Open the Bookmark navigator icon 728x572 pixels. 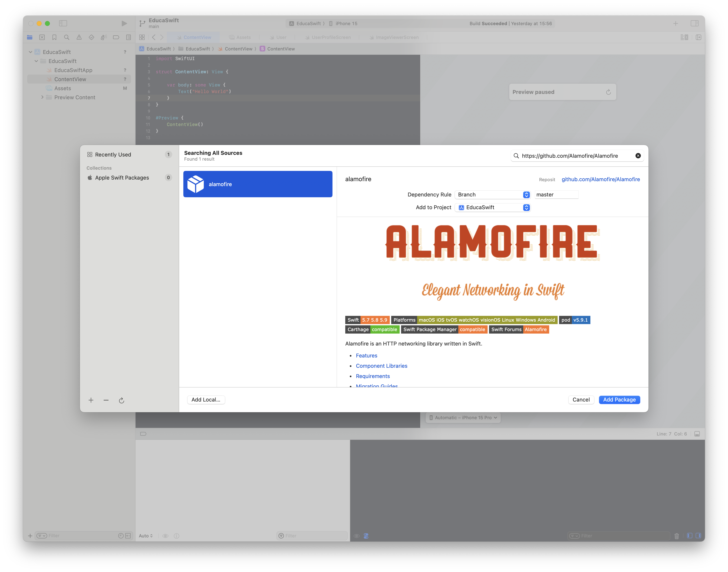(54, 37)
